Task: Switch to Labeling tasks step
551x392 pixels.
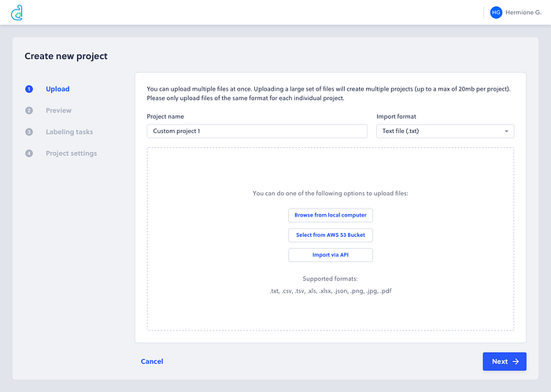Action: coord(69,132)
